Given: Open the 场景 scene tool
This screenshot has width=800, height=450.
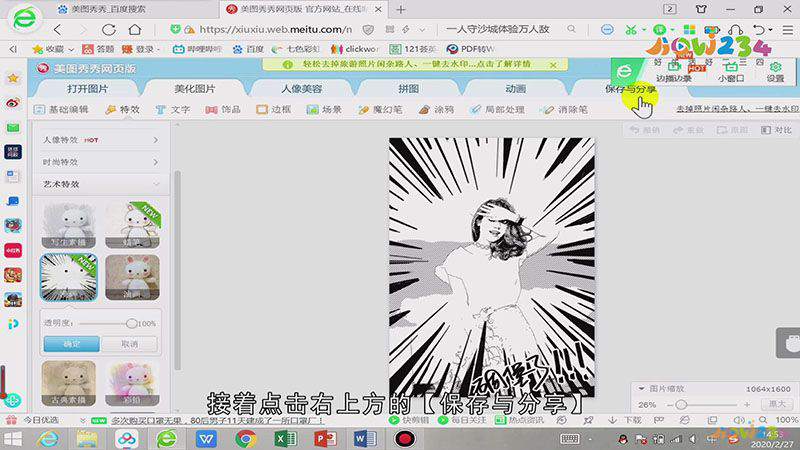Looking at the screenshot, I should pyautogui.click(x=324, y=110).
